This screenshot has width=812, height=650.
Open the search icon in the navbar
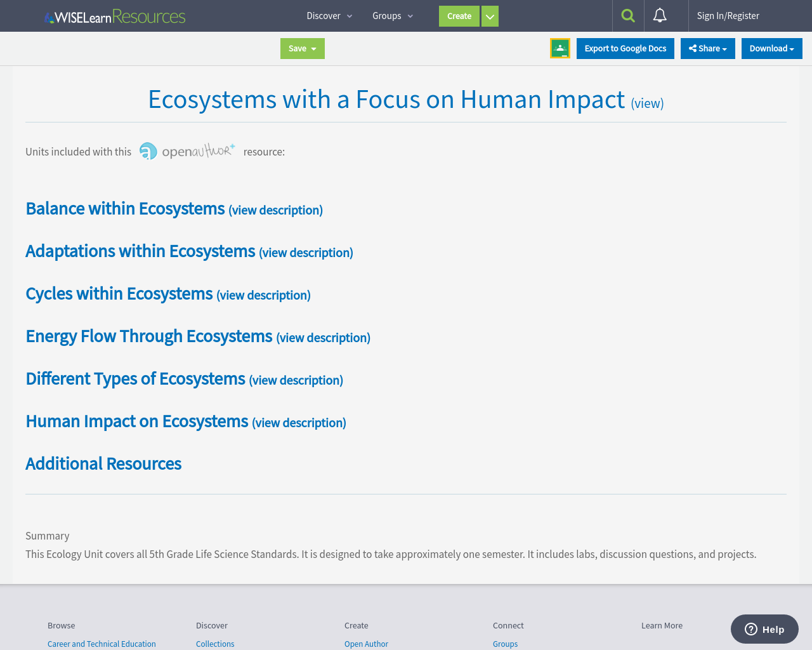coord(627,15)
